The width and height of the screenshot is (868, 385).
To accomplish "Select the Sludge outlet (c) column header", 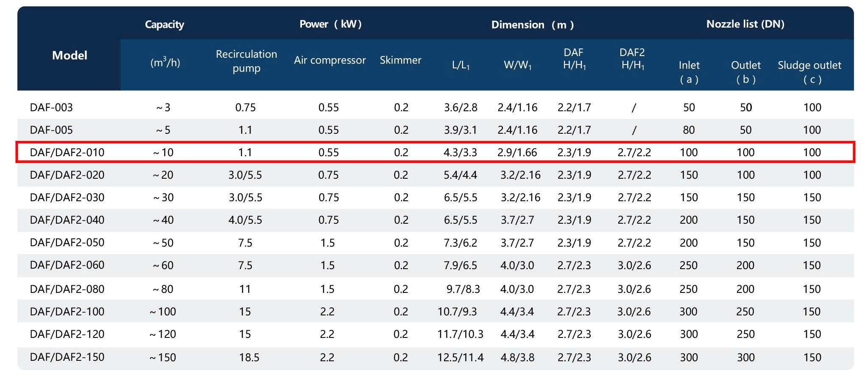I will click(809, 72).
